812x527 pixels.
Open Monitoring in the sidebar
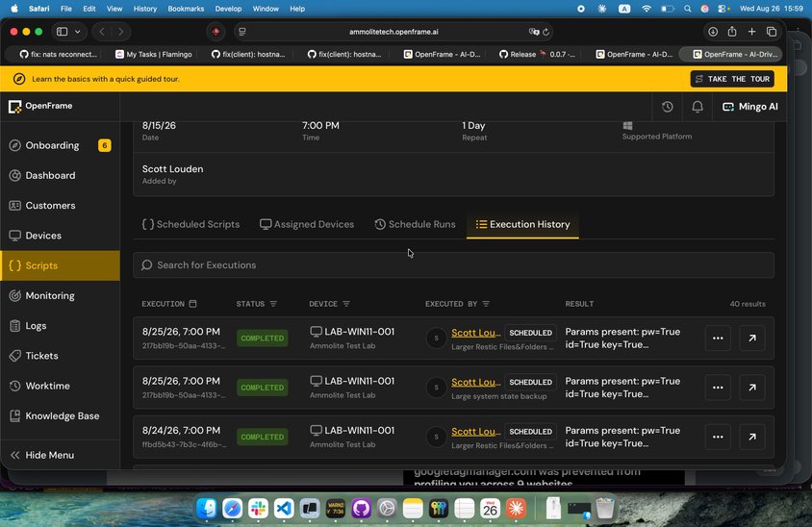(x=60, y=295)
